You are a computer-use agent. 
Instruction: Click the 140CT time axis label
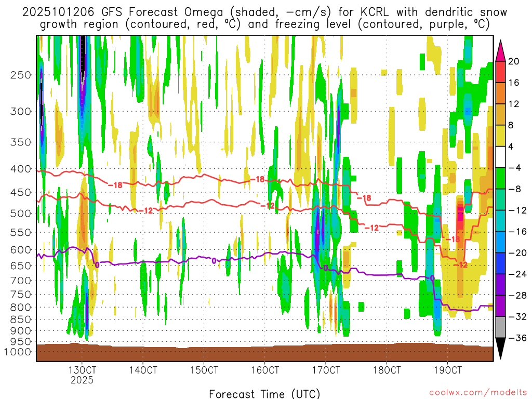143,370
